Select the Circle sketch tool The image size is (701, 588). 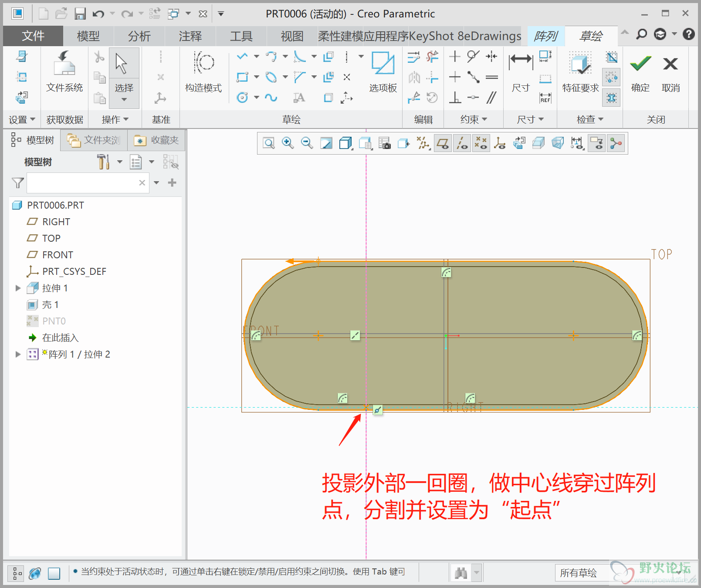click(x=242, y=98)
